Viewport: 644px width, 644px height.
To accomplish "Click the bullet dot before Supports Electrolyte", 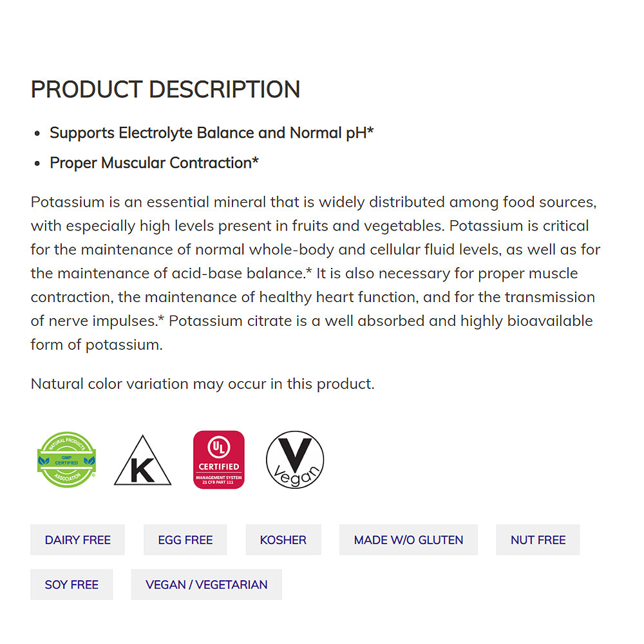I will coord(37,133).
